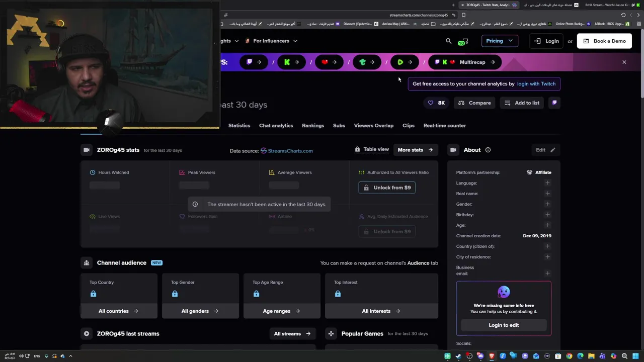
Task: Expand the Real name plus button
Action: [547, 194]
